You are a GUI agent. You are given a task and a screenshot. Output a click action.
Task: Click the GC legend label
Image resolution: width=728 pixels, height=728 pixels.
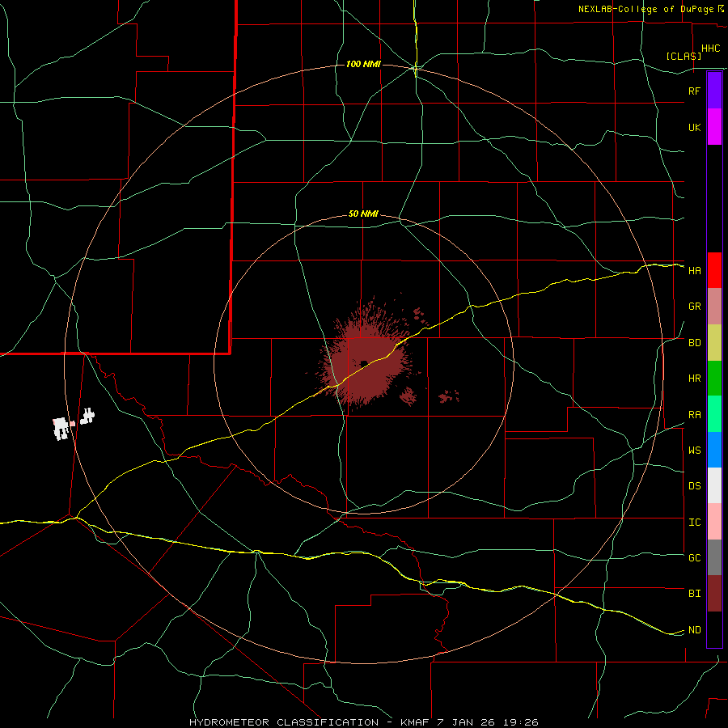tap(694, 558)
